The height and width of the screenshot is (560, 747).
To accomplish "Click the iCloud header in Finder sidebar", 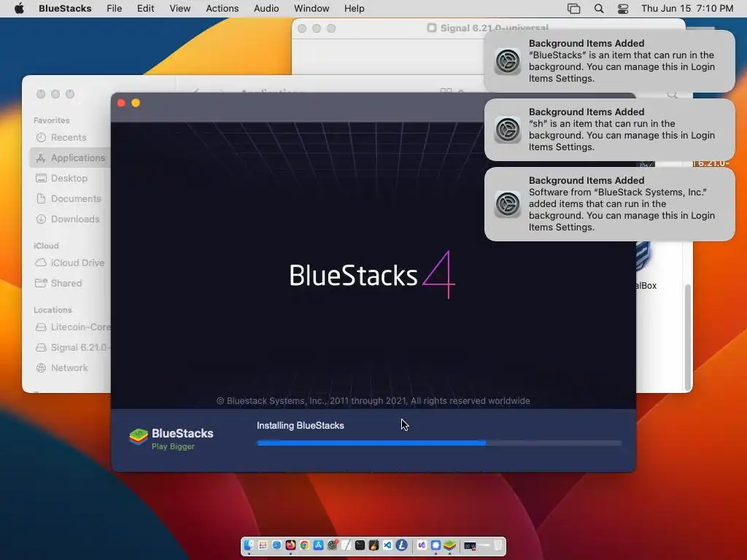I will 46,246.
